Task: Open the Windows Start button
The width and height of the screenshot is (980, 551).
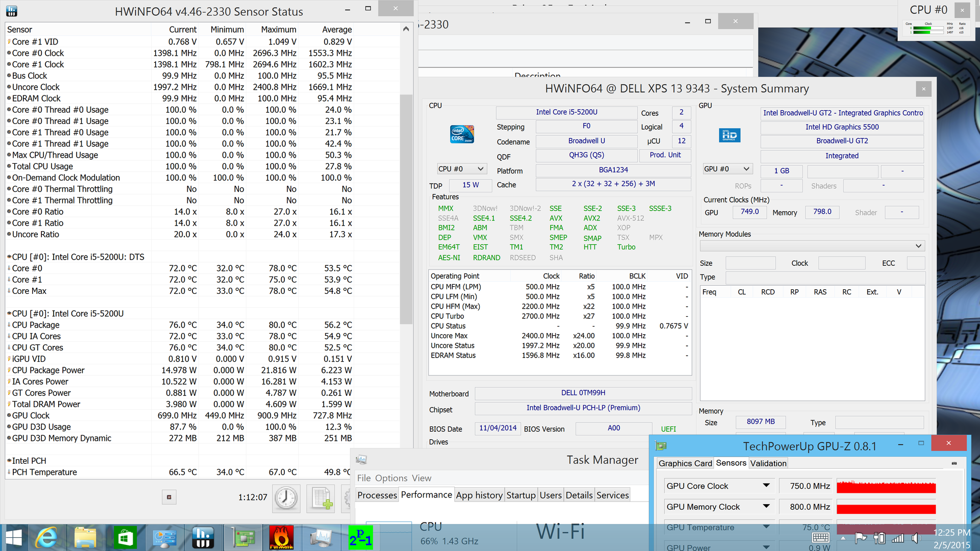Action: click(x=14, y=538)
